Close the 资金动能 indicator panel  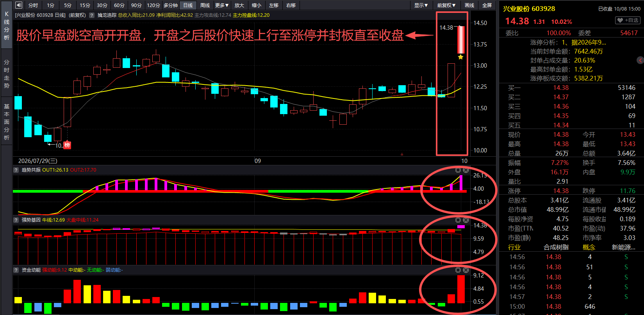point(466,270)
